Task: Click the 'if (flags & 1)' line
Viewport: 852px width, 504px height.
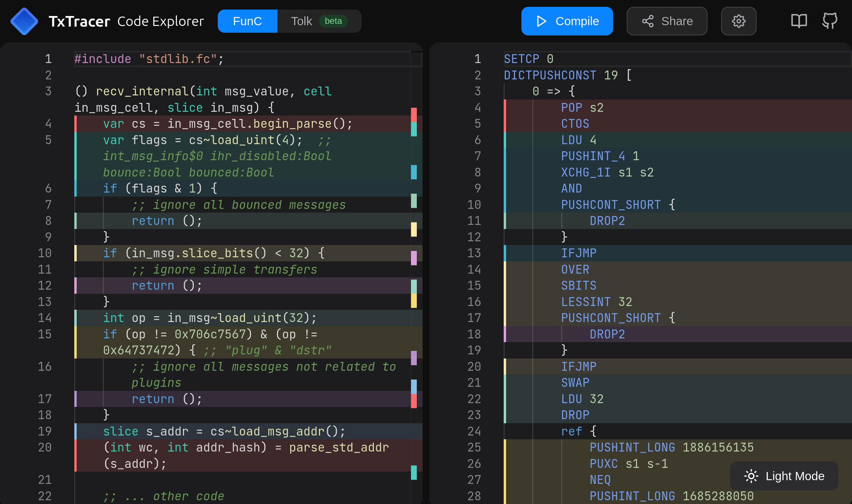Action: click(x=160, y=188)
